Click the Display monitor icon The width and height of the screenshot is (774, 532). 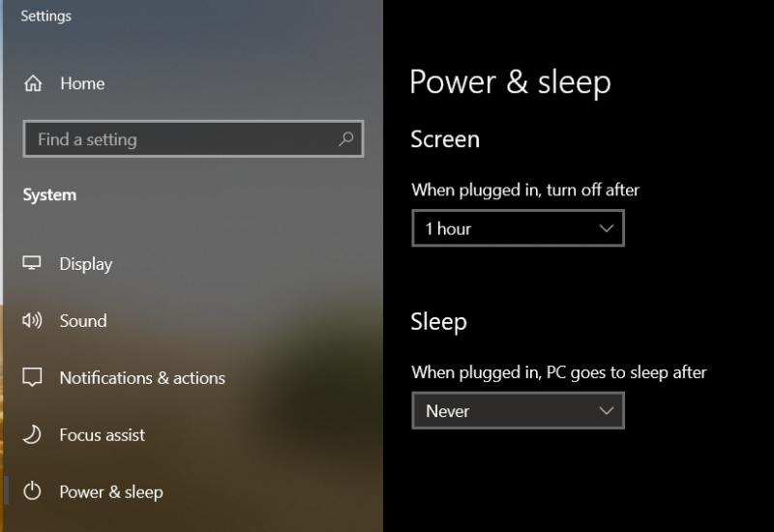click(x=33, y=263)
